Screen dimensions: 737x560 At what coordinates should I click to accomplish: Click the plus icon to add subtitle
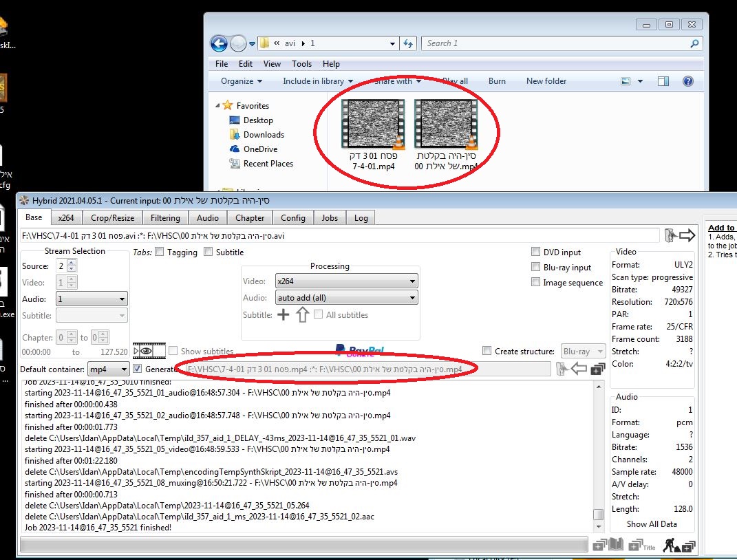pos(283,315)
